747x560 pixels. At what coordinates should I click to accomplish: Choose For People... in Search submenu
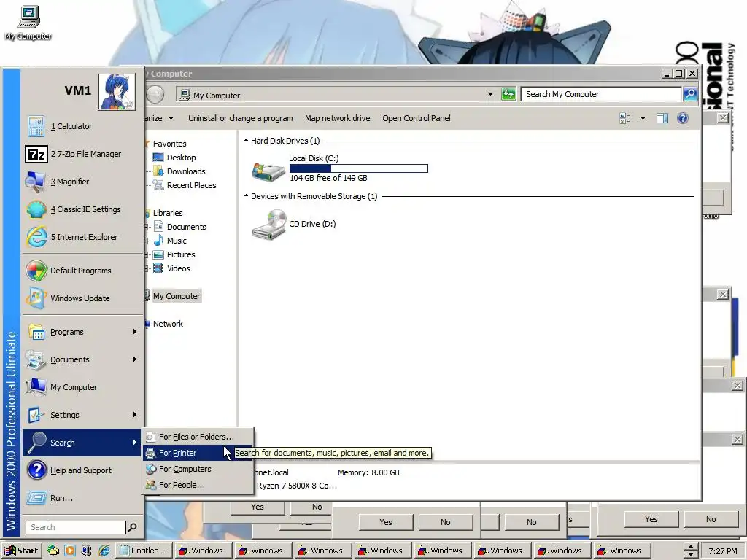click(x=198, y=485)
